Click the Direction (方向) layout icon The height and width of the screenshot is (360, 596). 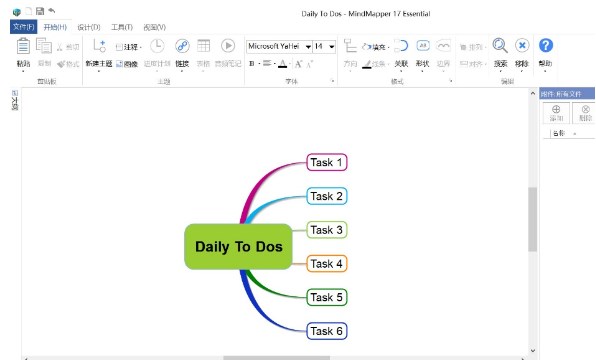[350, 46]
